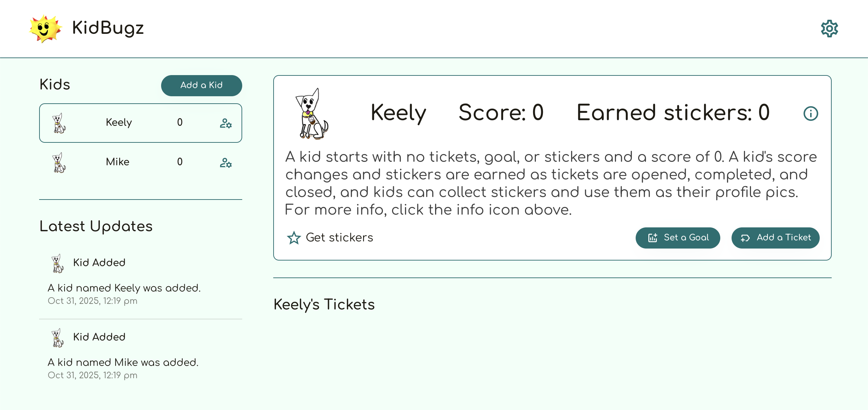
Task: Open the info icon on Keely's card
Action: (x=811, y=114)
